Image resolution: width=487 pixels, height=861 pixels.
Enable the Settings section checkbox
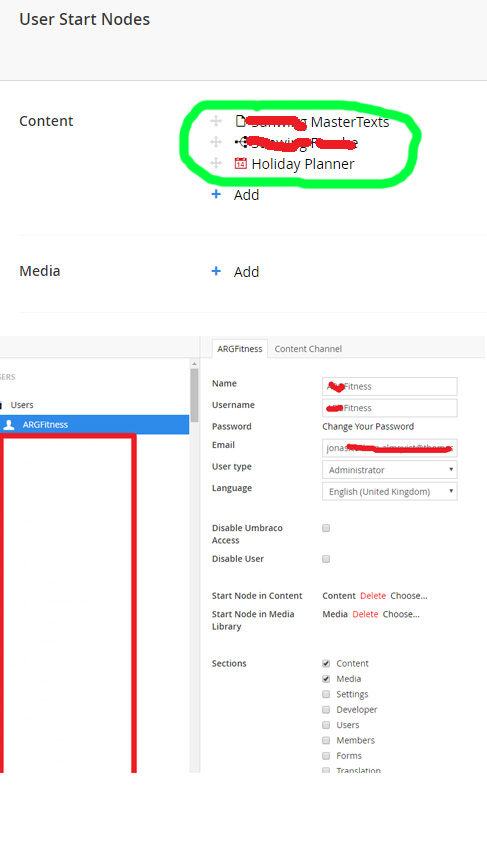pyautogui.click(x=326, y=694)
